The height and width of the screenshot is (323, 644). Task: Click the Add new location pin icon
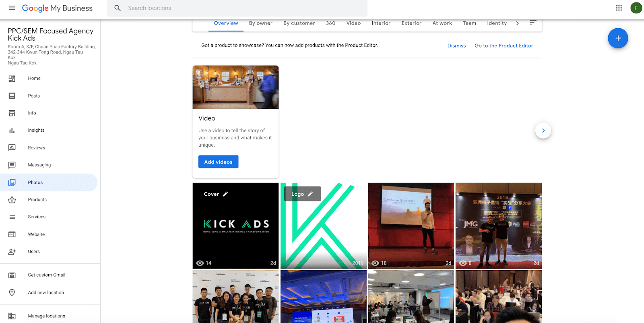[12, 293]
